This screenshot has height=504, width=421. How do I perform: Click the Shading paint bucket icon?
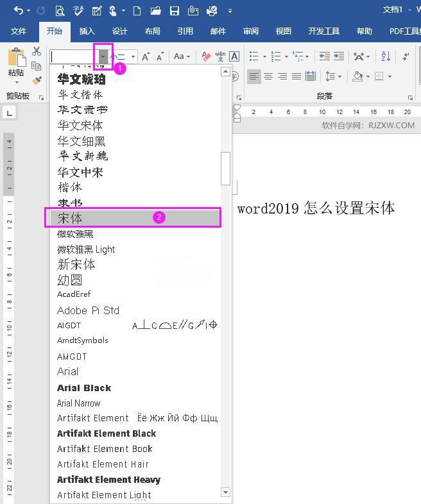click(357, 76)
